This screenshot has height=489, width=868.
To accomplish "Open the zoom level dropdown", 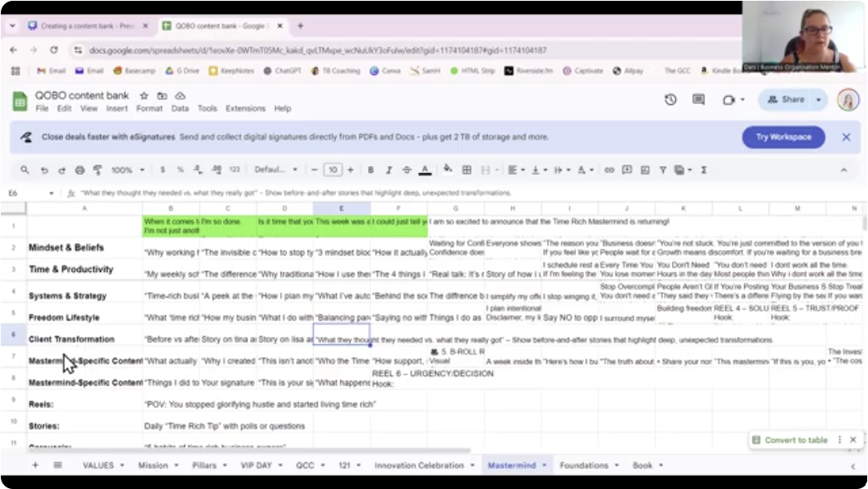I will 129,169.
